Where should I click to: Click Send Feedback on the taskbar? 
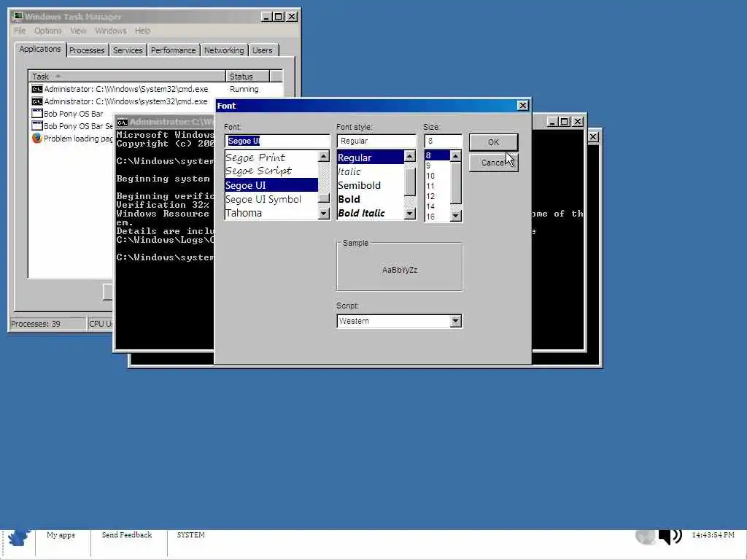pyautogui.click(x=127, y=534)
